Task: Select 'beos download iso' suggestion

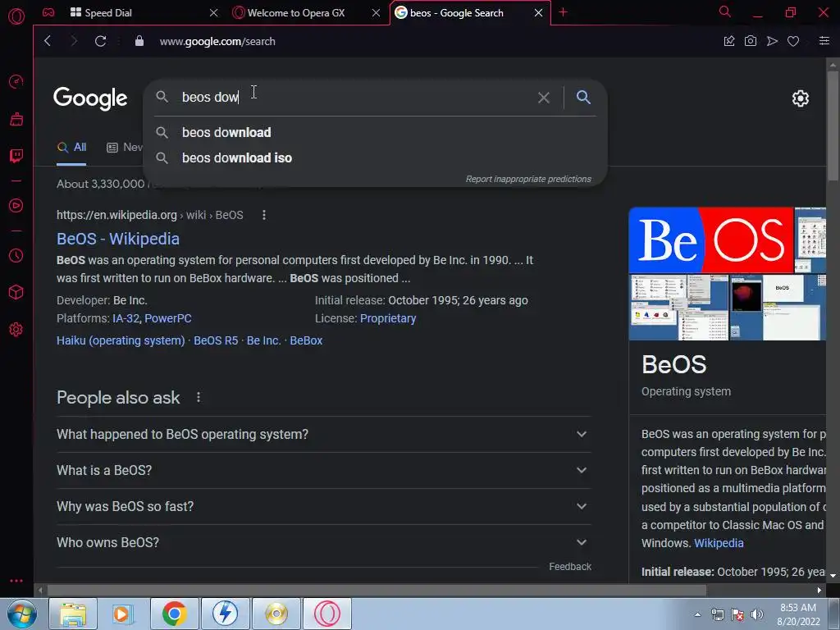Action: pyautogui.click(x=375, y=158)
